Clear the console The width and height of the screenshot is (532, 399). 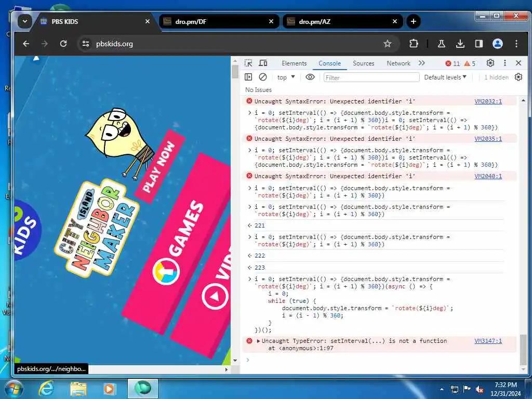pos(262,77)
